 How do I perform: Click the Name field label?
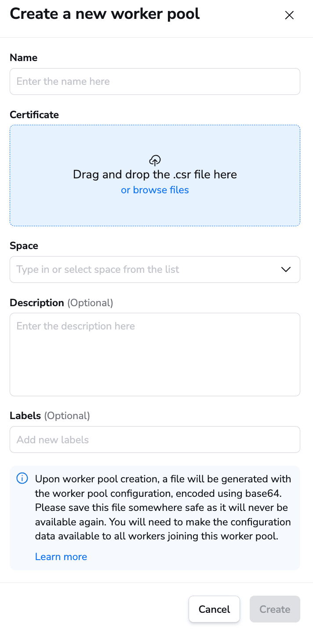[24, 58]
